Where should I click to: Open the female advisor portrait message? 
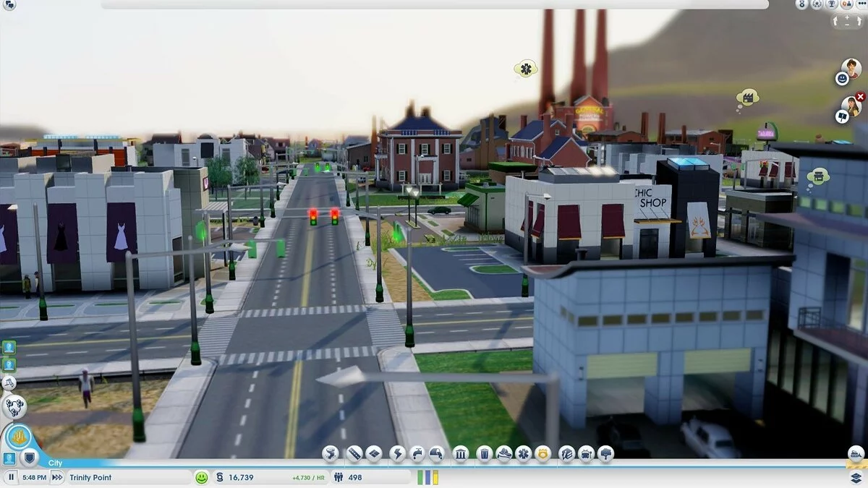(851, 106)
